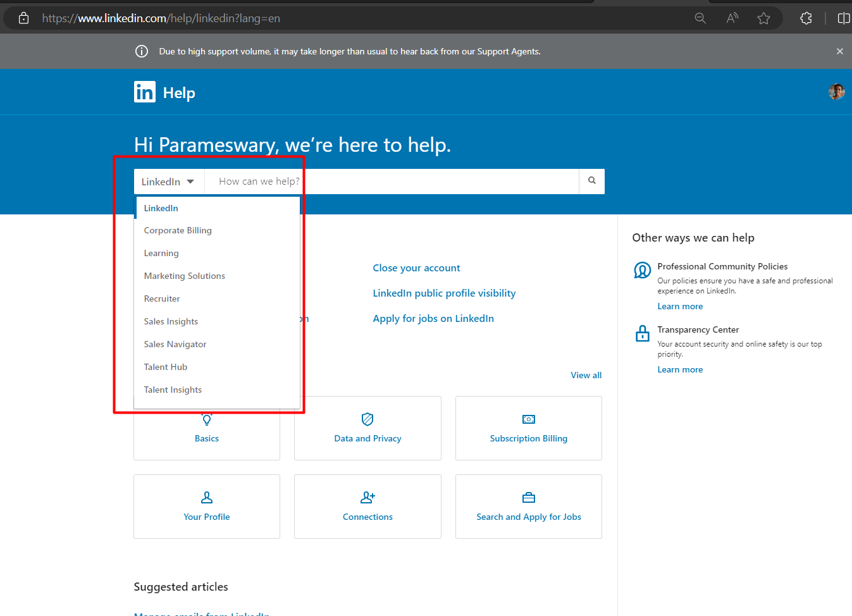Click the LinkedIn logo in header

pyautogui.click(x=145, y=92)
